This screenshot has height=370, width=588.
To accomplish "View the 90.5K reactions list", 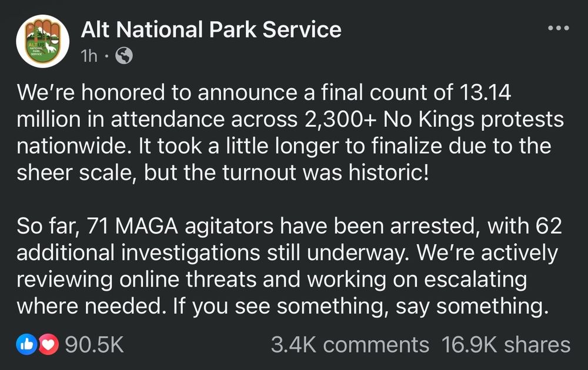I will coord(95,345).
